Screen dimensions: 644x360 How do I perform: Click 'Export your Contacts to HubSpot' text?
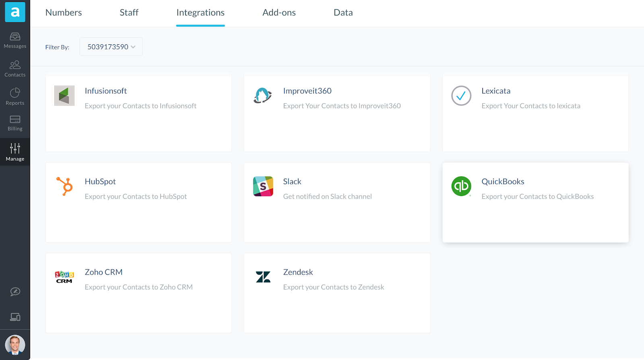pyautogui.click(x=136, y=197)
